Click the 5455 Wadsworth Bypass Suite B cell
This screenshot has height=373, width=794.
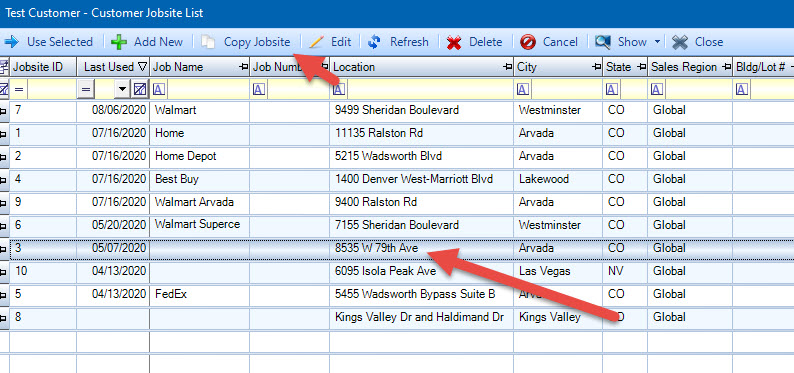[x=421, y=294]
